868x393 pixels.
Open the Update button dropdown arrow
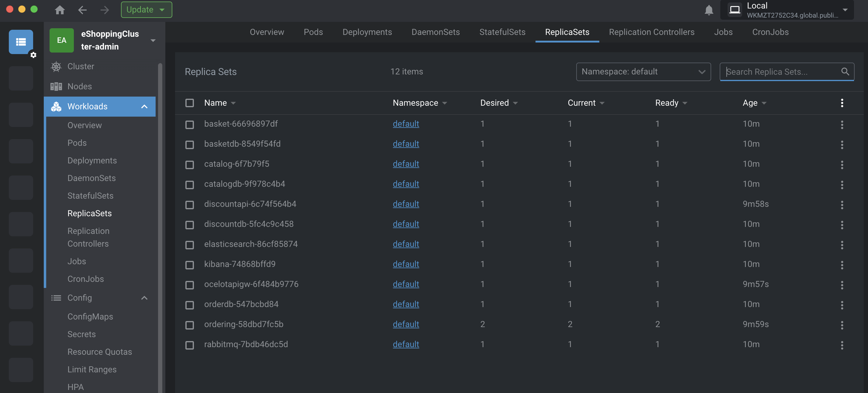click(162, 10)
